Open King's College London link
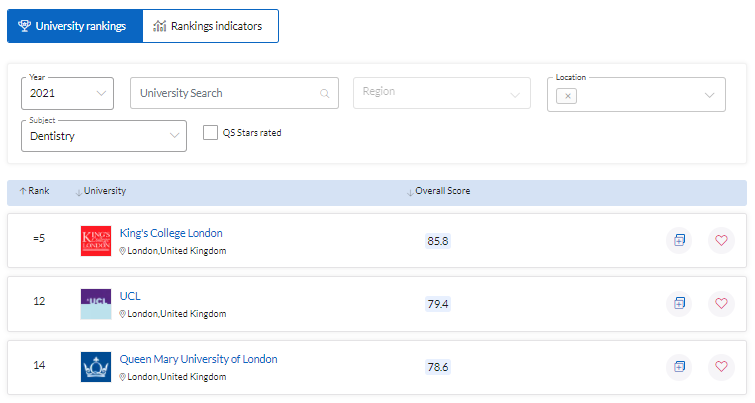Image resolution: width=755 pixels, height=403 pixels. [171, 233]
